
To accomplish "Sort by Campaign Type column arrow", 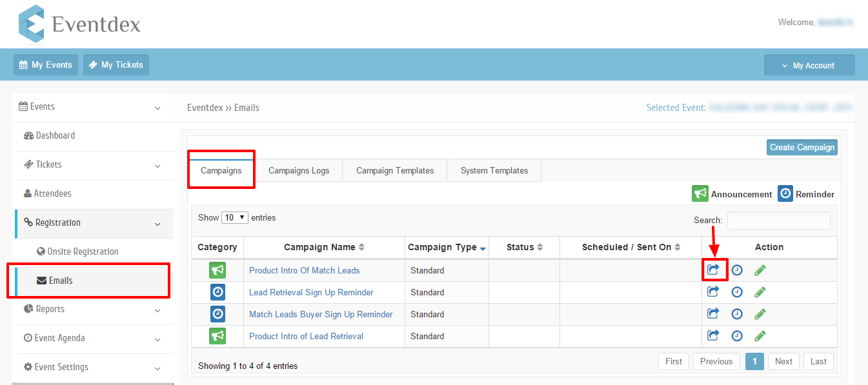I will (x=483, y=248).
